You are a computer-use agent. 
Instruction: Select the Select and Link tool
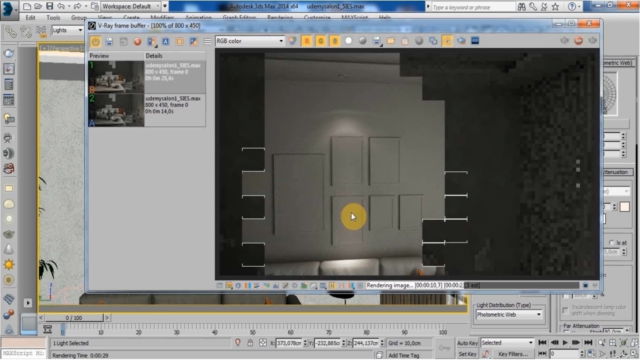click(x=11, y=31)
